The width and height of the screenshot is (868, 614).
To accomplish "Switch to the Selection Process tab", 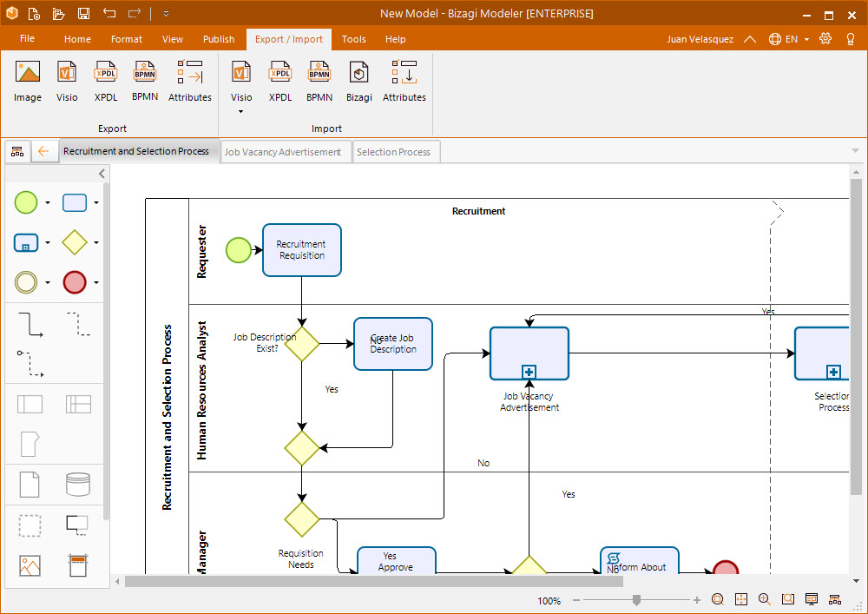I will 393,152.
